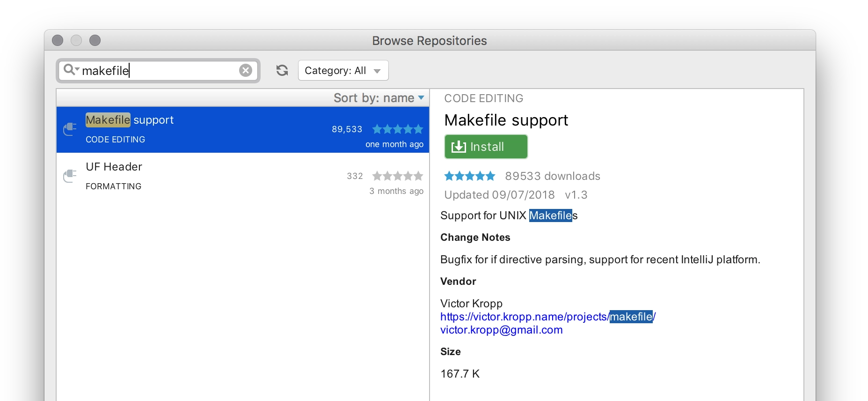Click the 89,533 downloads count in list
The width and height of the screenshot is (868, 401).
tap(347, 129)
